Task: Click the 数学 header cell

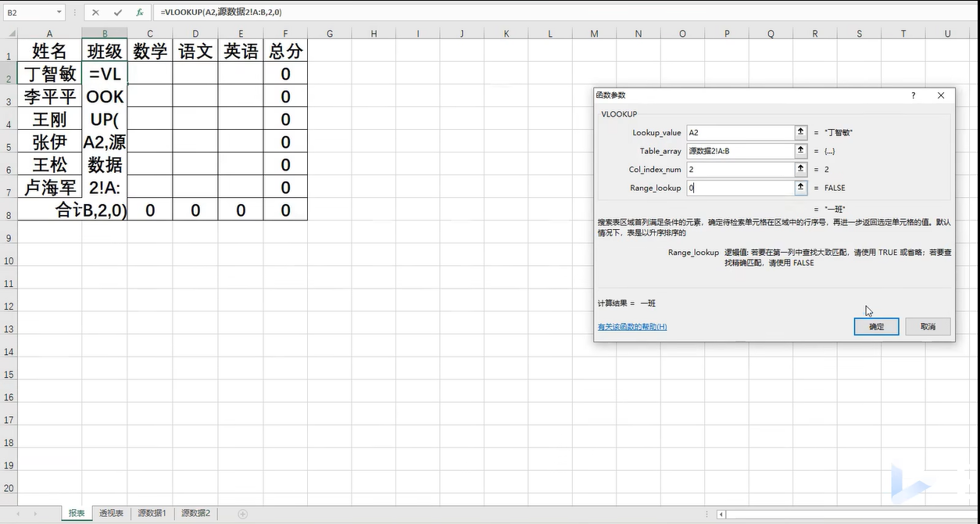Action: 150,51
